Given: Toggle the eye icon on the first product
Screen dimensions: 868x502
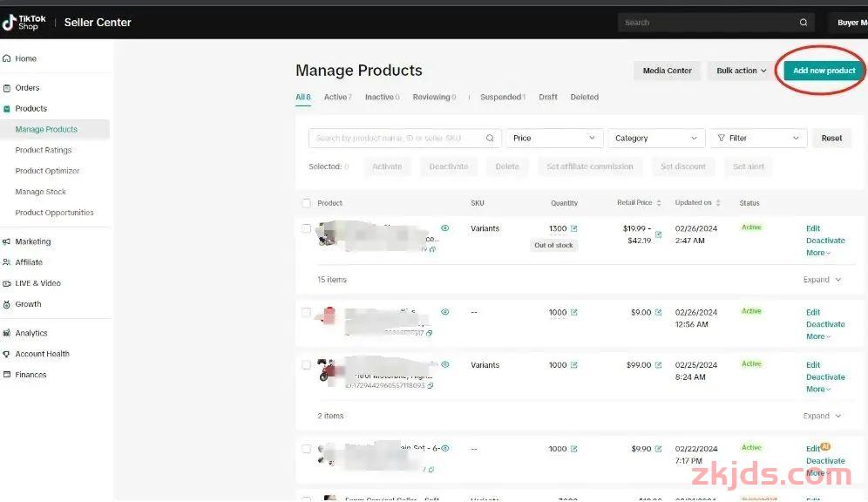Looking at the screenshot, I should coord(445,228).
